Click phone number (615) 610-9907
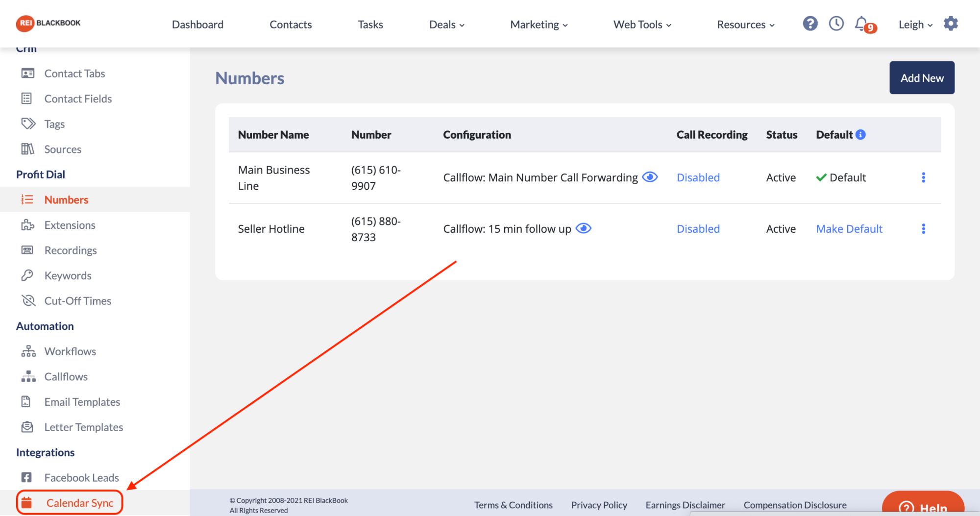This screenshot has height=516, width=980. coord(376,178)
